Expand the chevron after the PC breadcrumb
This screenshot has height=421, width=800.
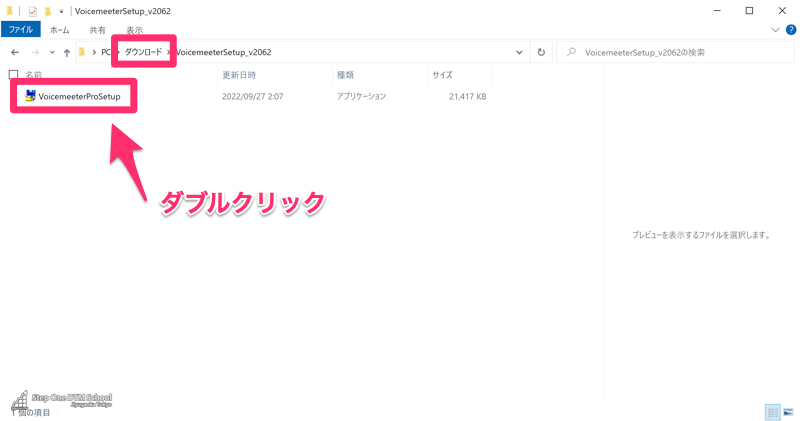tap(117, 52)
